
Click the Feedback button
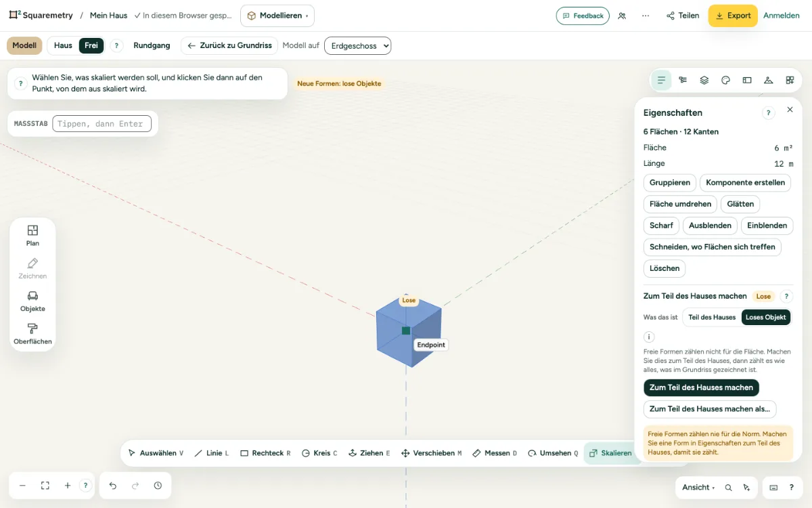(x=583, y=16)
